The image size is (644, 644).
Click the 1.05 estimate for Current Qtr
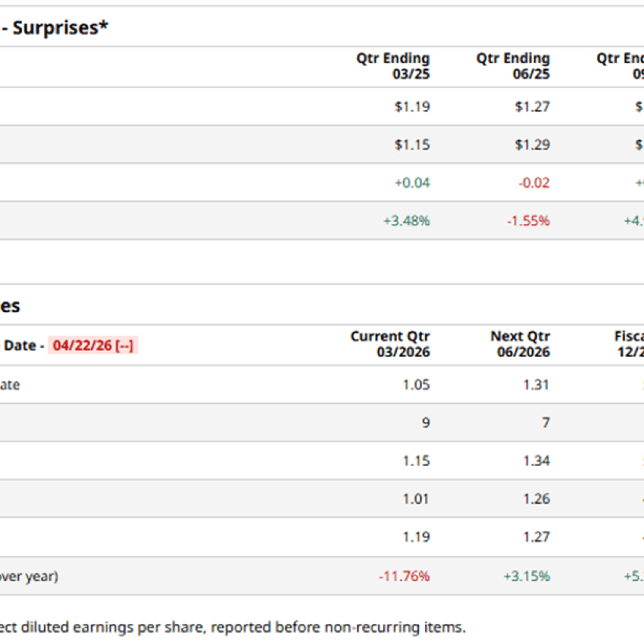point(416,385)
